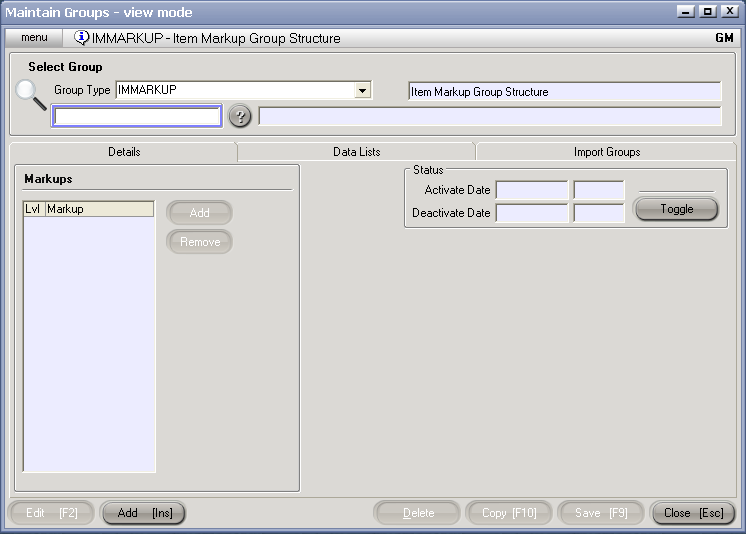Click the Item Markup Group Structure description field
This screenshot has width=746, height=534.
[565, 91]
